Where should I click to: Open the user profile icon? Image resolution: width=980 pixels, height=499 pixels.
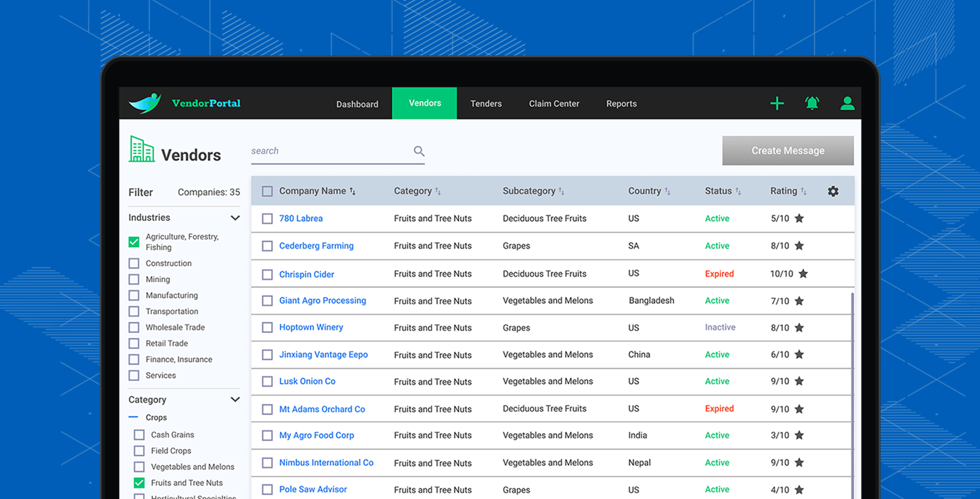(x=847, y=103)
